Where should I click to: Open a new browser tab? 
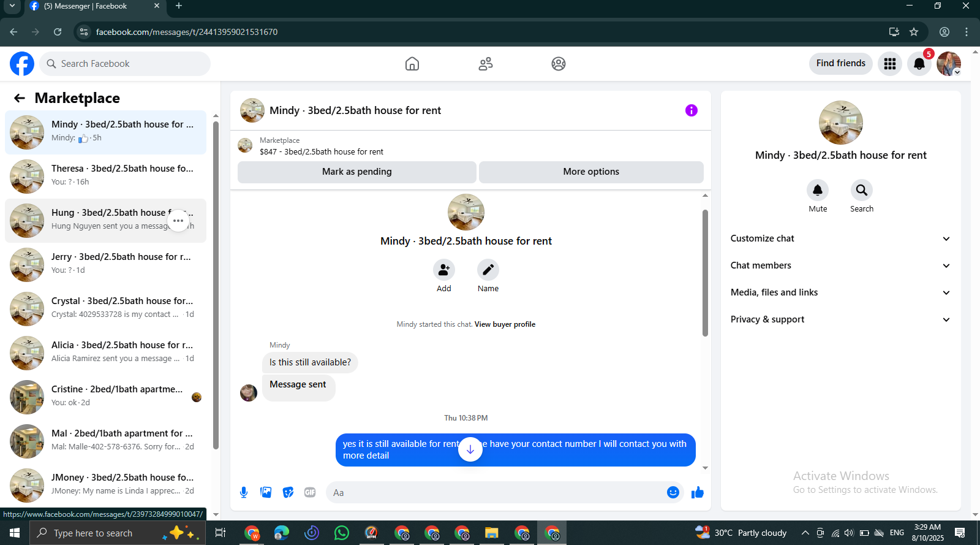[179, 6]
